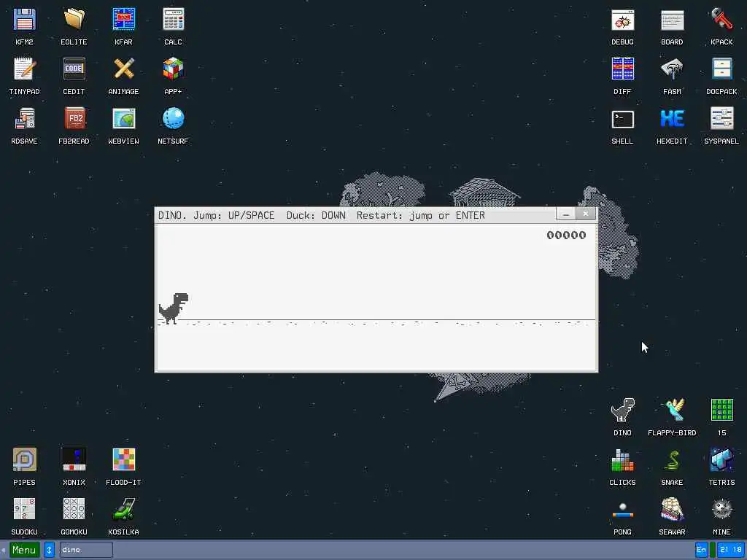Open the SHELL terminal icon
Image resolution: width=747 pixels, height=560 pixels.
623,119
